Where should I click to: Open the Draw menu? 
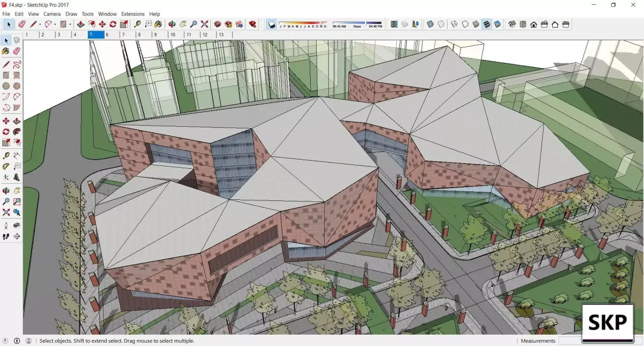[x=71, y=14]
